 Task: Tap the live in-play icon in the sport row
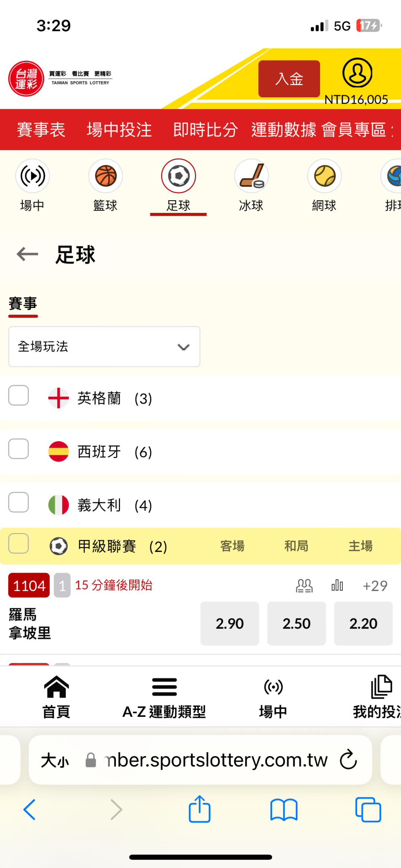point(33,176)
